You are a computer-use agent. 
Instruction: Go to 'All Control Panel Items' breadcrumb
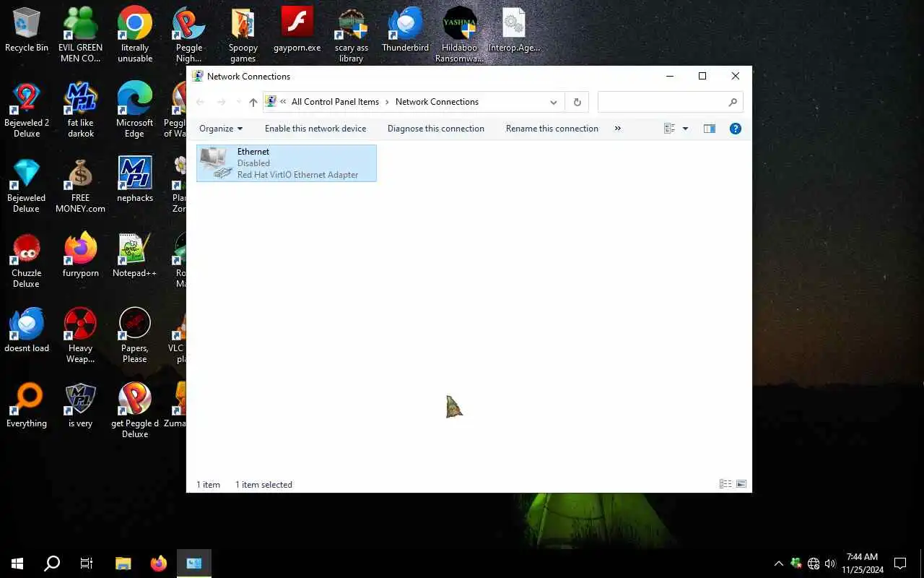(335, 102)
